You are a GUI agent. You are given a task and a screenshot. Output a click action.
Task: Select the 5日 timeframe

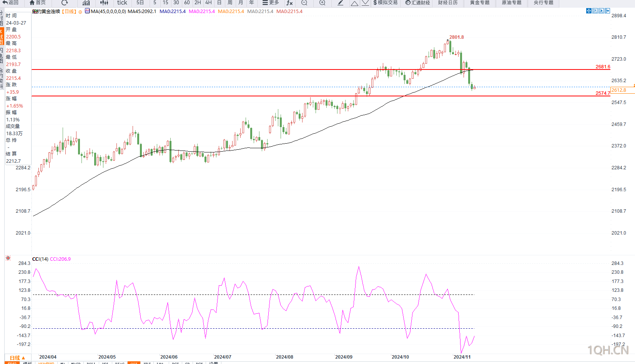click(140, 3)
